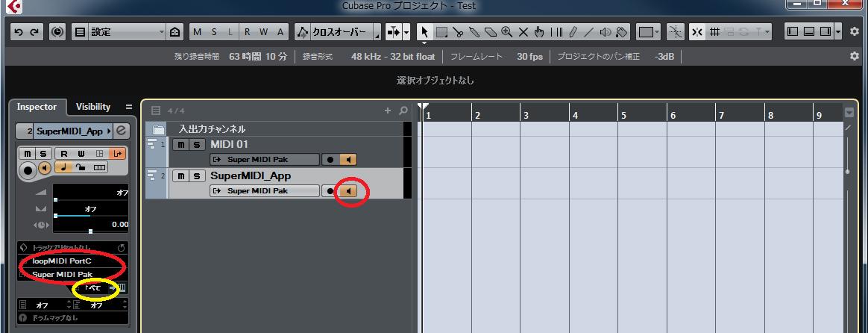Select the Play speaker tool
Screen dimensions: 868x333
pyautogui.click(x=606, y=32)
